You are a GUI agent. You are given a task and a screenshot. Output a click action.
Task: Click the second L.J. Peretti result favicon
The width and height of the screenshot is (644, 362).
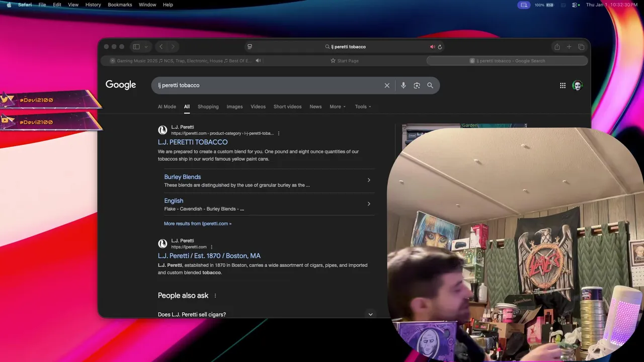(x=163, y=244)
